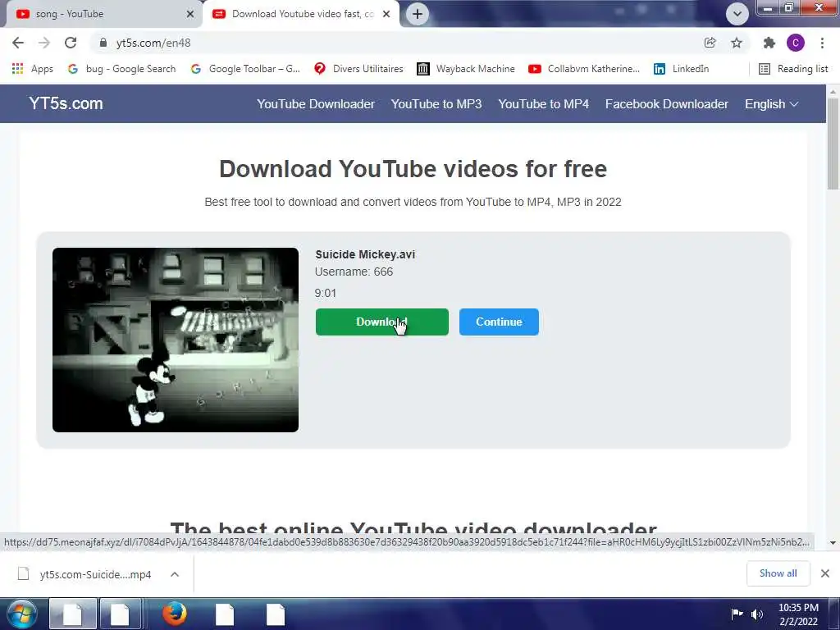Open YouTube to MP3 menu item

[436, 104]
